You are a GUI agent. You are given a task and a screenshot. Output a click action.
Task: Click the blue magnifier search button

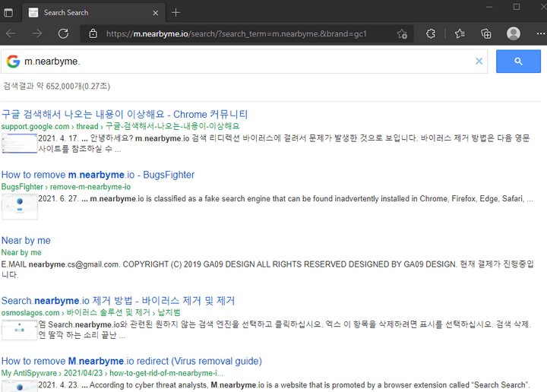pyautogui.click(x=518, y=62)
